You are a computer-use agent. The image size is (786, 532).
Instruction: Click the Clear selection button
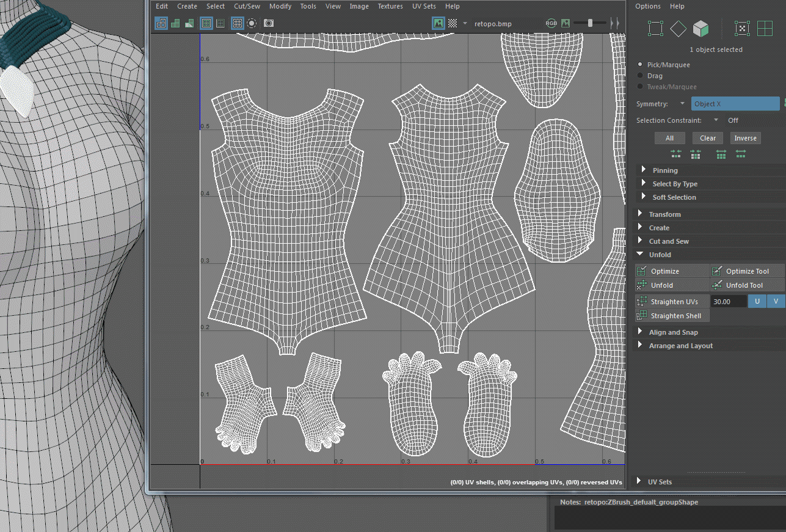tap(708, 138)
